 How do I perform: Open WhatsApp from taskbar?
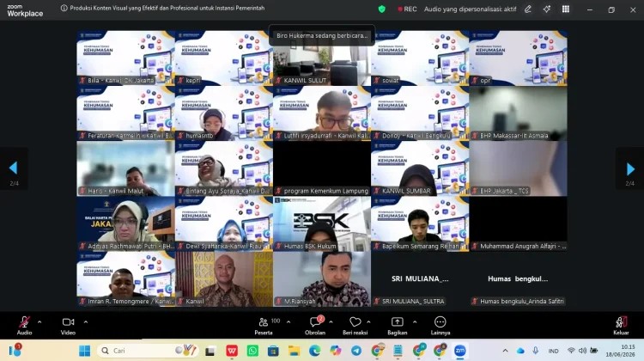tap(252, 352)
